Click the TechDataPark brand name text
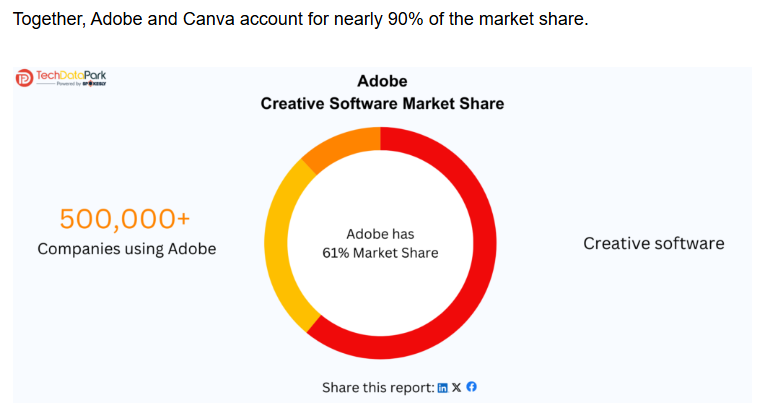764x410 pixels. pos(71,75)
